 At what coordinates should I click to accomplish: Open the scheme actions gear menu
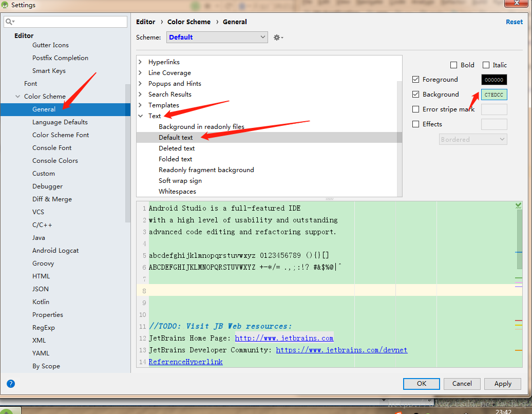[x=278, y=37]
